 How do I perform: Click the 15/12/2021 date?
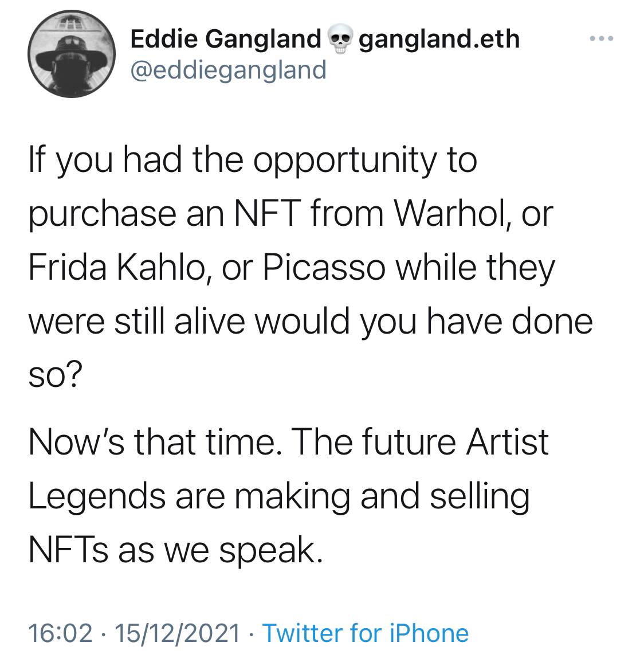tap(178, 633)
